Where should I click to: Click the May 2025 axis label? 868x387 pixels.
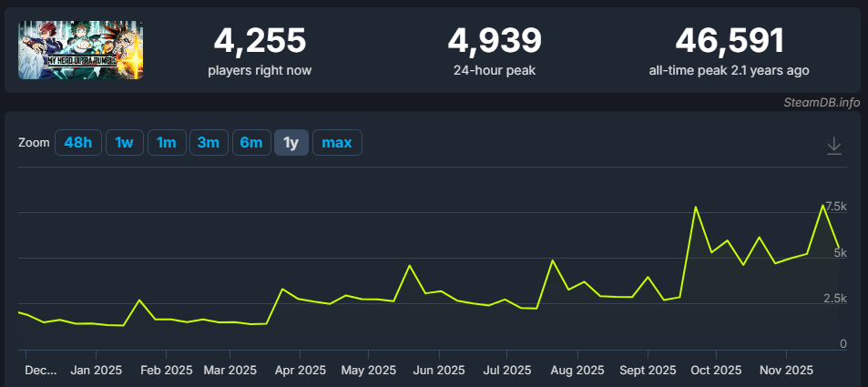(369, 370)
